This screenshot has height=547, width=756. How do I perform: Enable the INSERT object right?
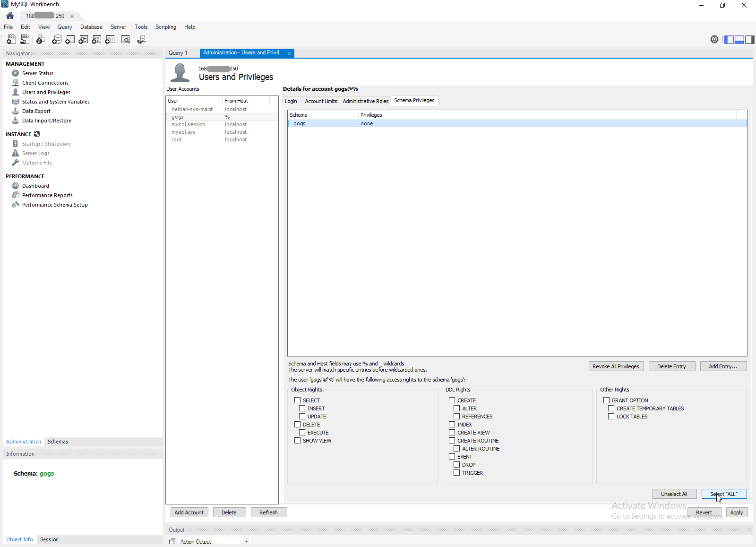click(302, 408)
